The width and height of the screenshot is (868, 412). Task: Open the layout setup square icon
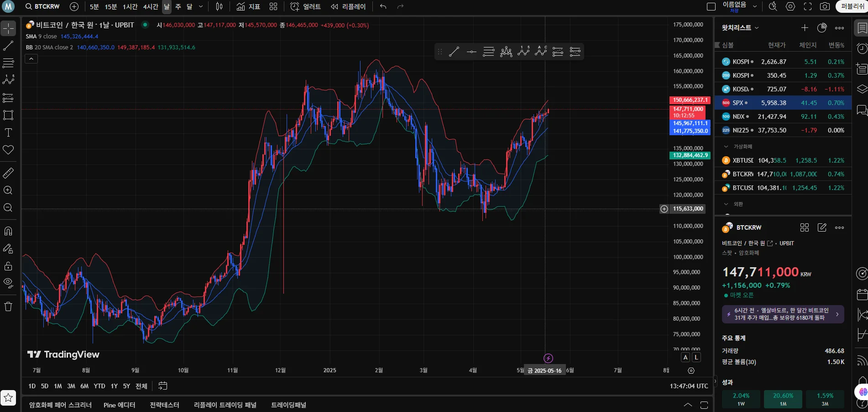(711, 6)
